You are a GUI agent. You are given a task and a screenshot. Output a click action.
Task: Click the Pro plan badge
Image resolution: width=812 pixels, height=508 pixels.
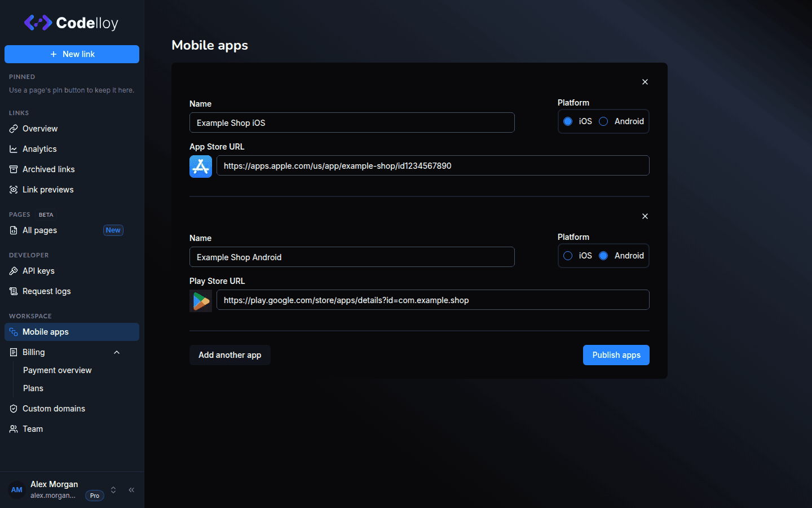(x=95, y=496)
